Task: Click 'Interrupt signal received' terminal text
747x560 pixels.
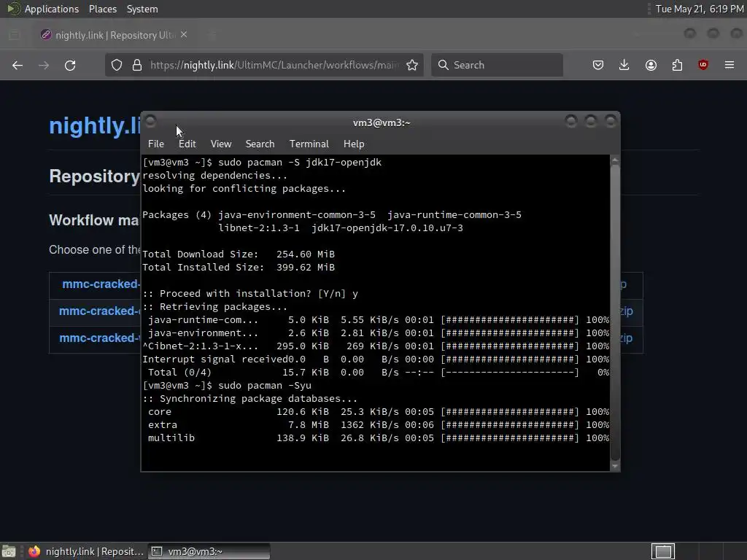Action: (215, 359)
